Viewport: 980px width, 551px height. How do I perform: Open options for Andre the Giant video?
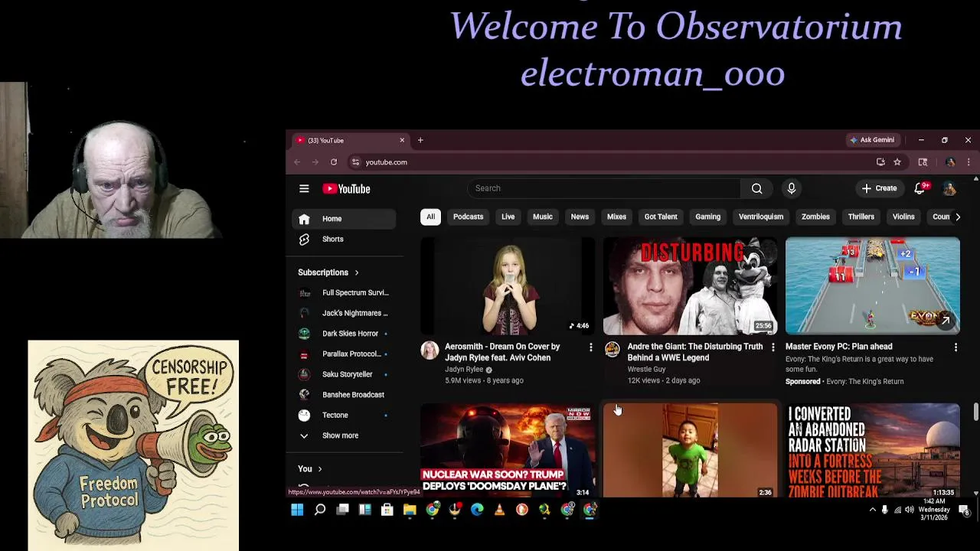tap(773, 347)
